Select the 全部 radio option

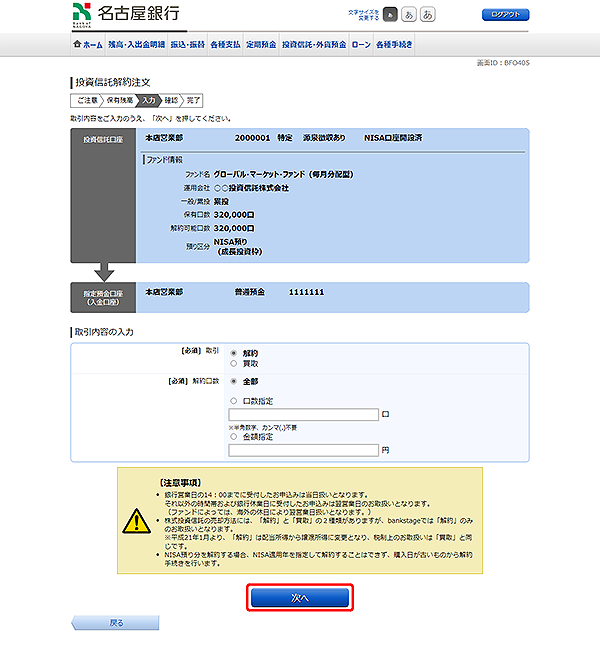click(234, 381)
